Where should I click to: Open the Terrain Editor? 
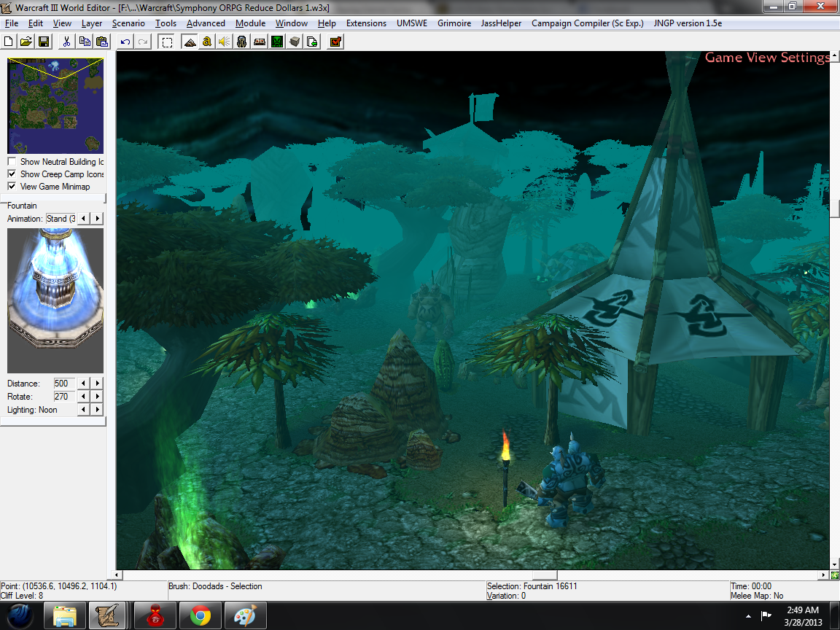pyautogui.click(x=190, y=42)
